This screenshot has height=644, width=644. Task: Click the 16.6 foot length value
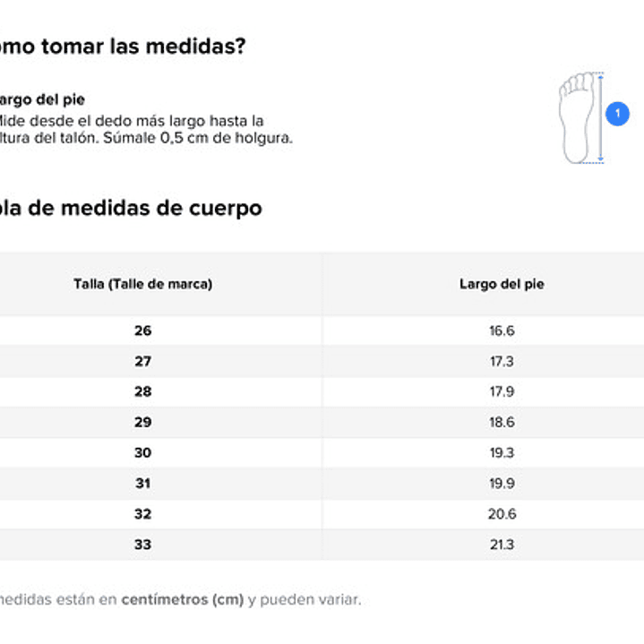502,331
